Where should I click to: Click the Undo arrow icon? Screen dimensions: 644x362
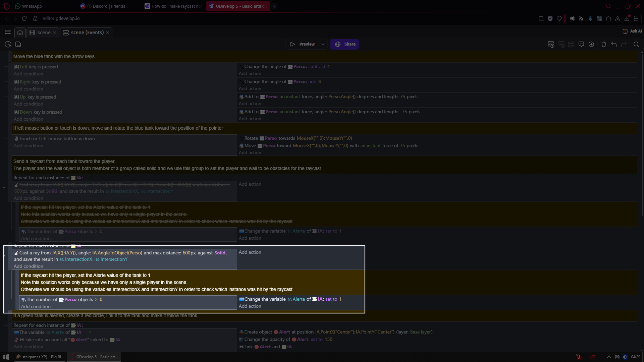[614, 44]
